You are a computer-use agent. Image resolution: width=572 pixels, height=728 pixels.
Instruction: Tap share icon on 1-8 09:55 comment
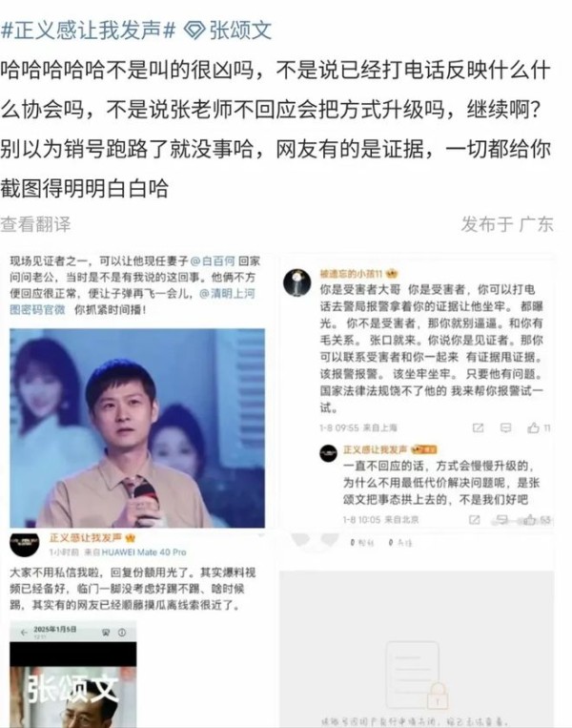click(x=478, y=427)
